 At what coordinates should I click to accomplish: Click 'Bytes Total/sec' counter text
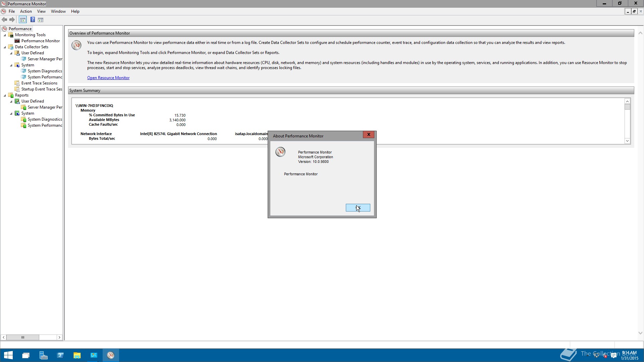pos(102,138)
